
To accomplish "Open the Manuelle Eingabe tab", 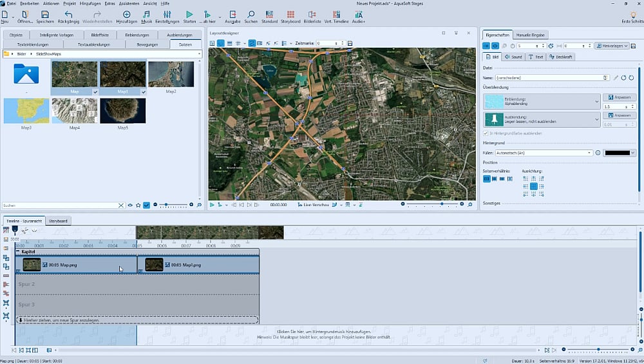I will [x=531, y=34].
